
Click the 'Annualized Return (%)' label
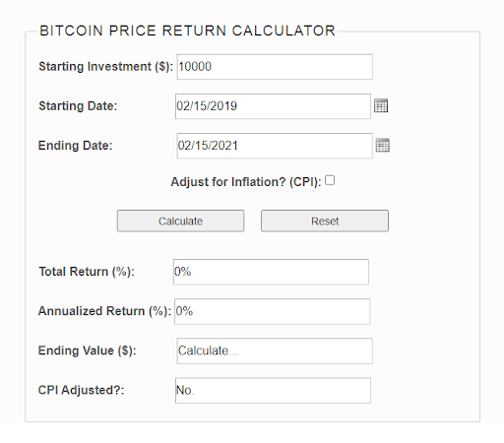(104, 311)
